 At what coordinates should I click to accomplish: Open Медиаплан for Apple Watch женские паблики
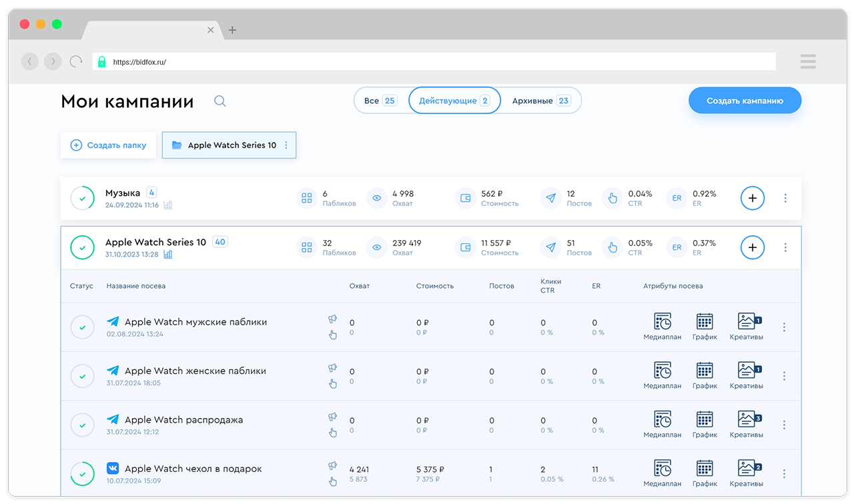(663, 375)
